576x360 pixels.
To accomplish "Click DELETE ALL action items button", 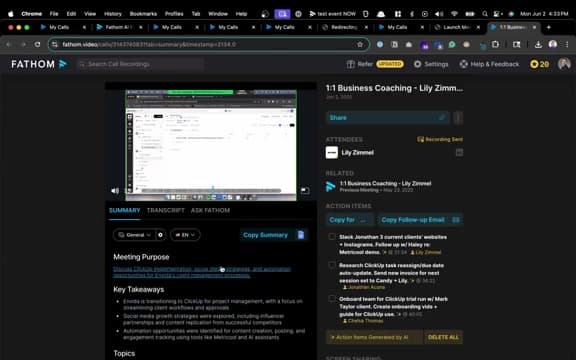I will [x=443, y=337].
